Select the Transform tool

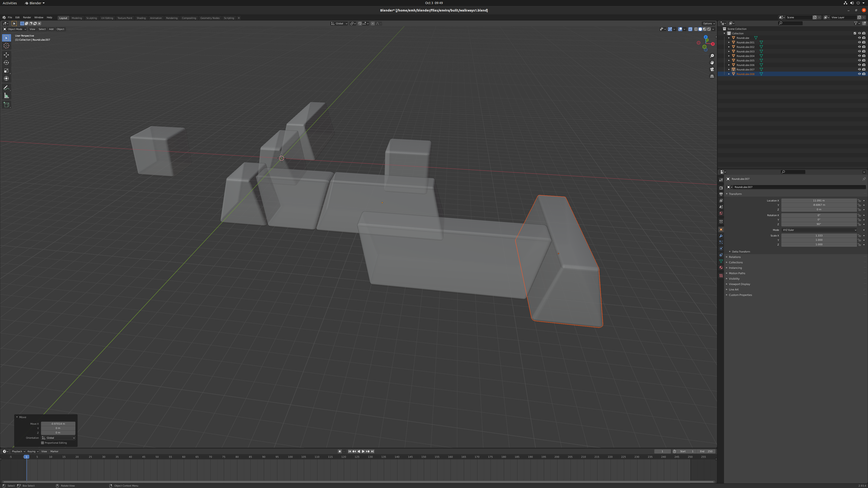coord(6,78)
